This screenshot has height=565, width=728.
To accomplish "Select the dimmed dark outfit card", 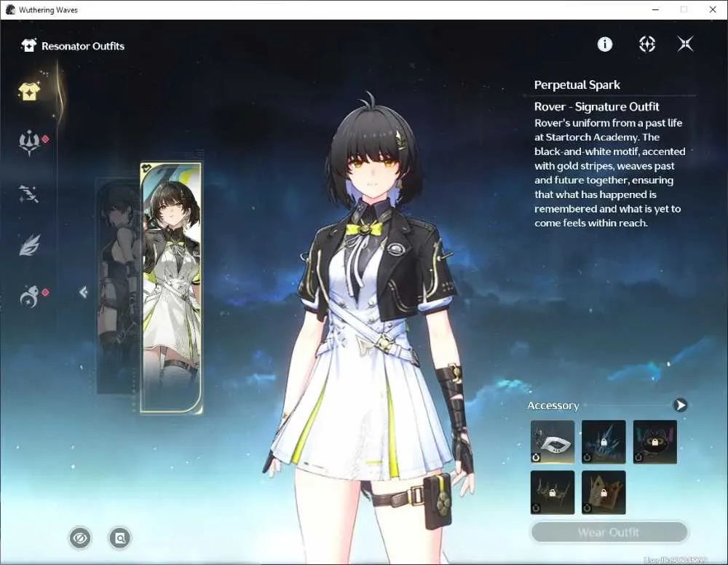I will (x=119, y=285).
